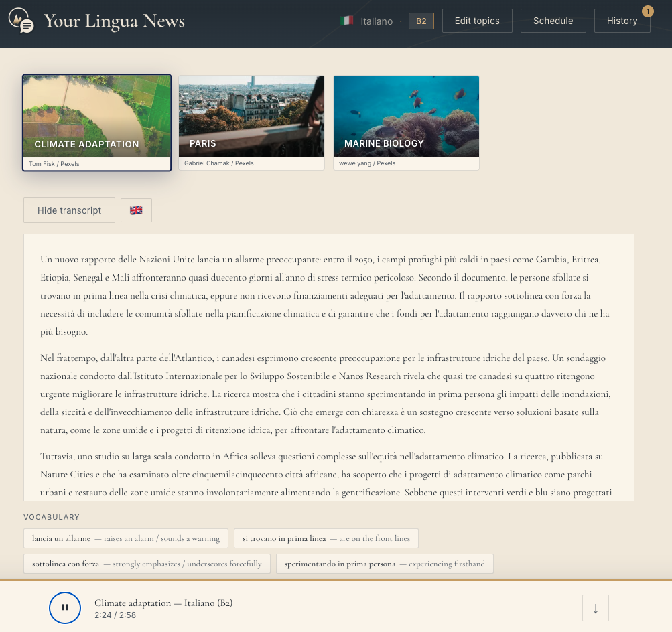Screen dimensions: 672x632
Task: Click the Gabriel Chamak / Pexels credit
Action: pyautogui.click(x=218, y=163)
